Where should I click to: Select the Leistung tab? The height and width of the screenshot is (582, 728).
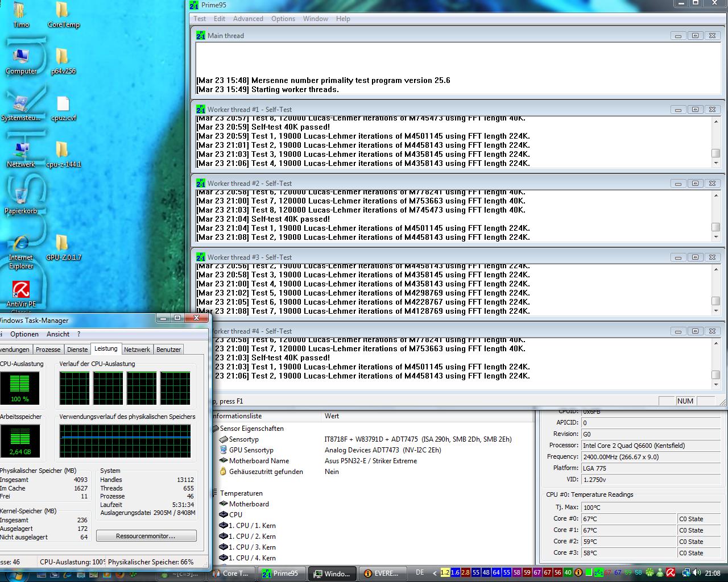point(106,348)
